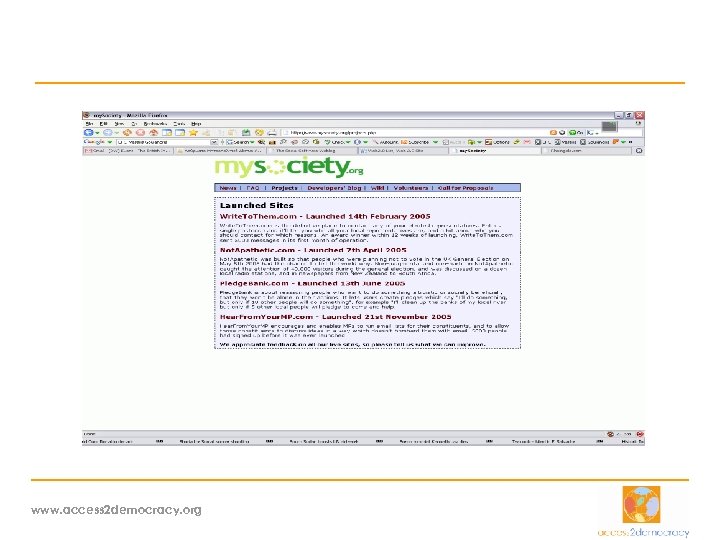720x540 pixels.
Task: Click the Firefox Back arrow button
Action: click(88, 133)
